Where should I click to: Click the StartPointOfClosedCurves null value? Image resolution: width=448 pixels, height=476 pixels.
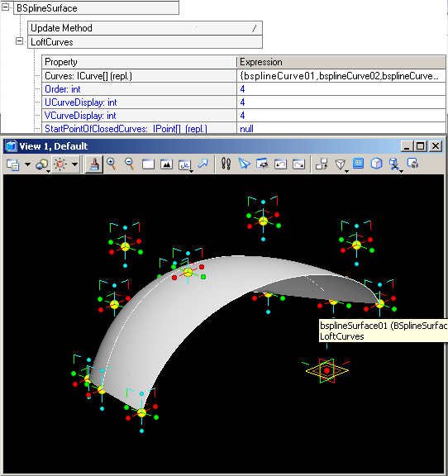pyautogui.click(x=246, y=129)
